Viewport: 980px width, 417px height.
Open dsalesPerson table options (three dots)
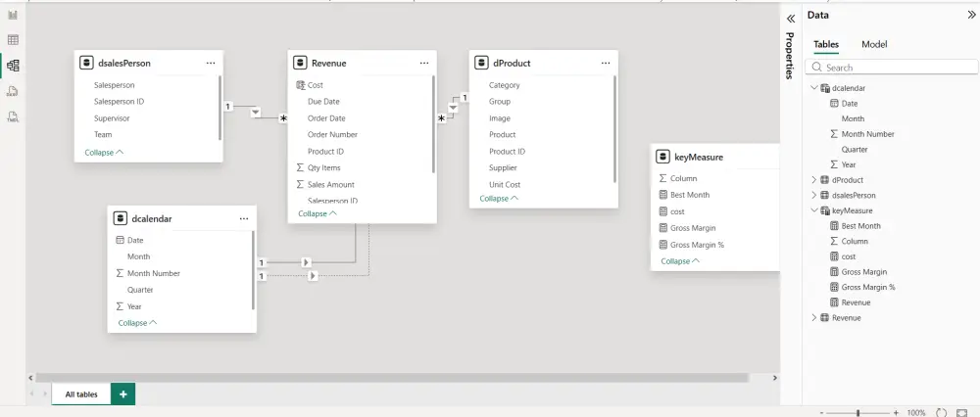(x=211, y=63)
